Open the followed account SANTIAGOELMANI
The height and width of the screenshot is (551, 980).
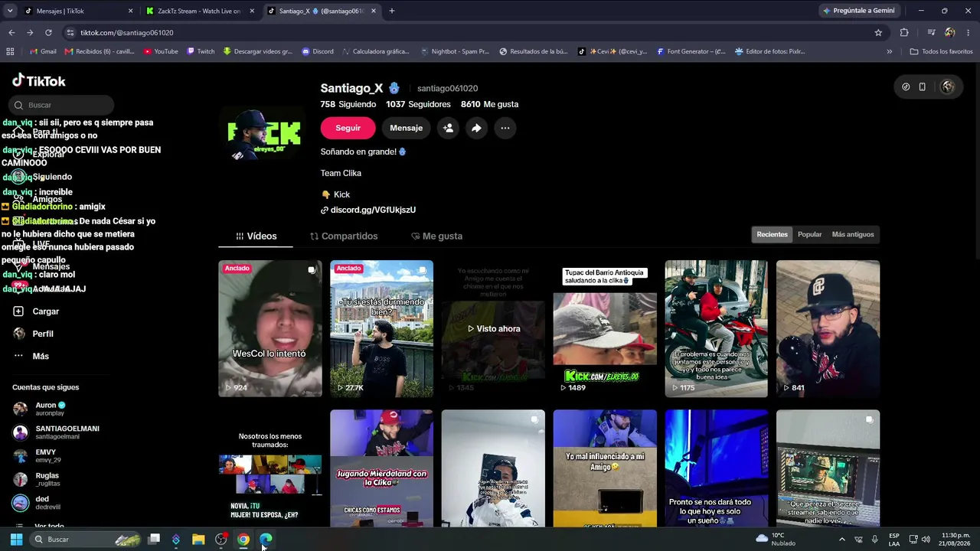[x=56, y=432]
